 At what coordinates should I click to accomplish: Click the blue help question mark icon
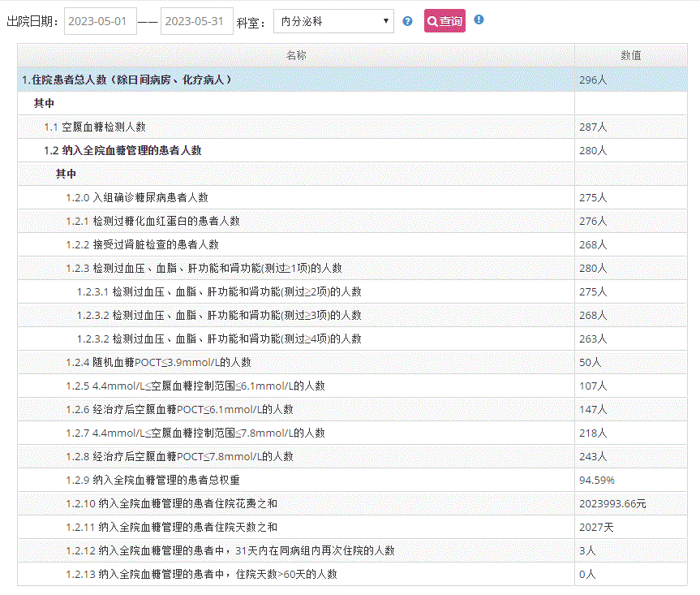tap(407, 20)
